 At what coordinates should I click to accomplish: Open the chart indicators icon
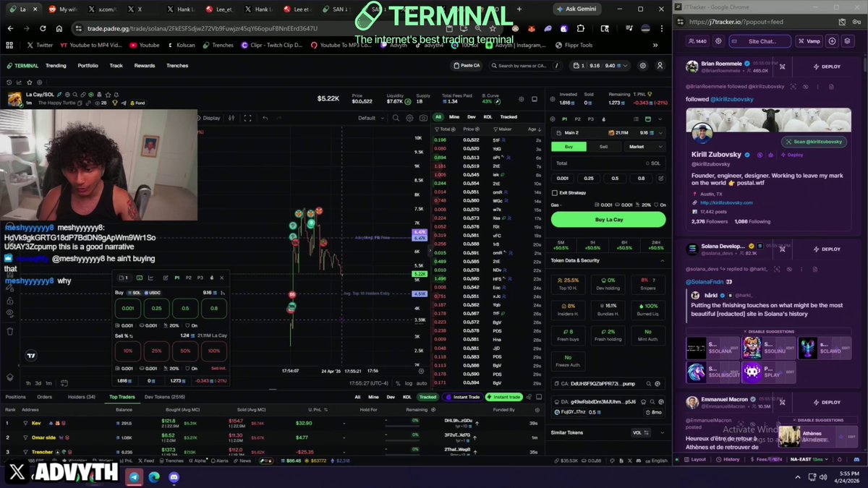(233, 118)
